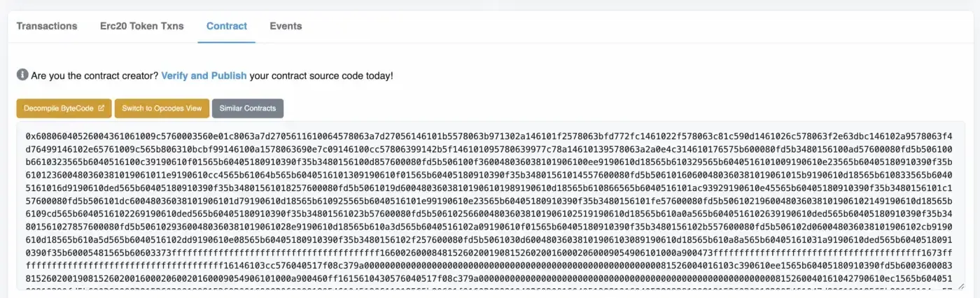
Task: Click external-link icon on Decompile ByteCode
Action: point(101,108)
